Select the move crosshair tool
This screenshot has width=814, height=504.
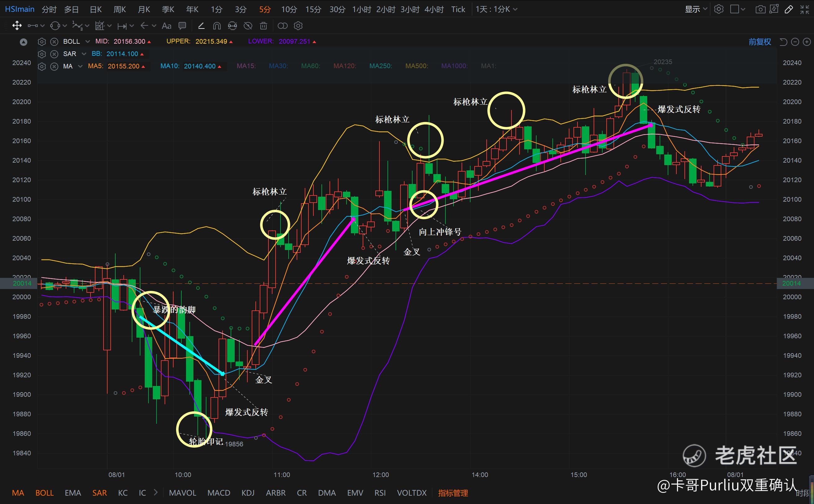click(x=17, y=26)
